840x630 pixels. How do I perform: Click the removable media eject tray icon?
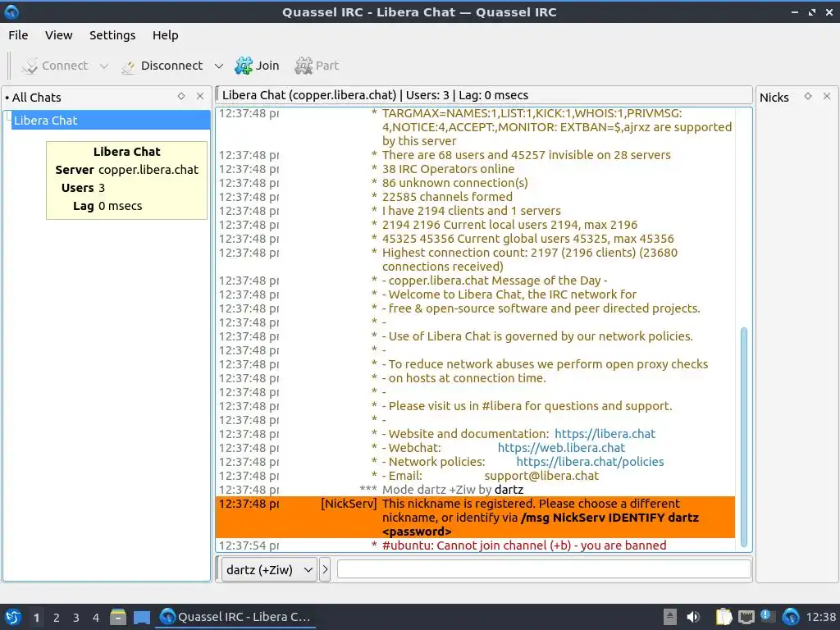(669, 617)
